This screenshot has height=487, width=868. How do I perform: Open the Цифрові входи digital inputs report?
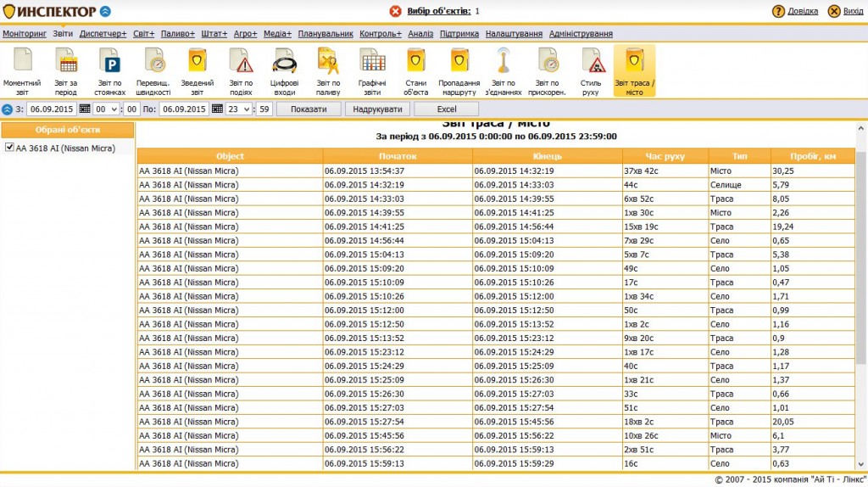pos(285,70)
